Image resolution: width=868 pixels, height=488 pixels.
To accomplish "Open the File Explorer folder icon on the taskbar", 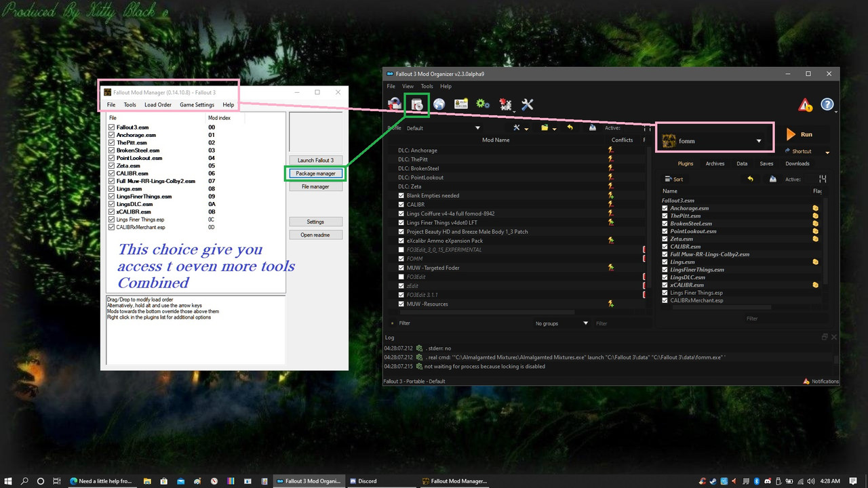I will pyautogui.click(x=147, y=481).
